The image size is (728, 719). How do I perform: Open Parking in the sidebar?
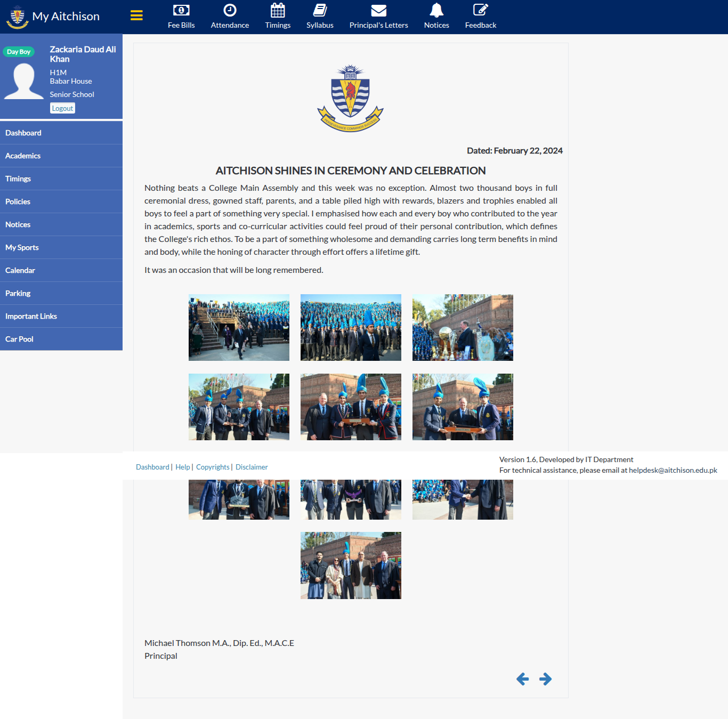(61, 293)
